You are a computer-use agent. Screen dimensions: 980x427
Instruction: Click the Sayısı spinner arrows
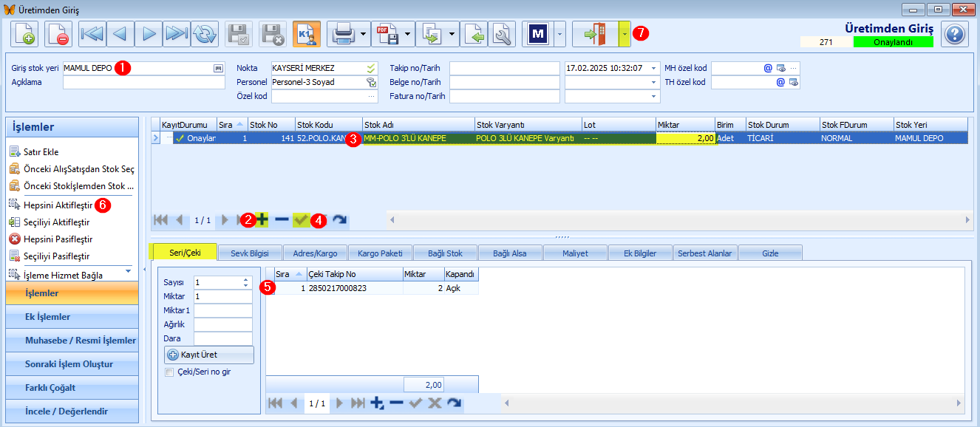[246, 282]
